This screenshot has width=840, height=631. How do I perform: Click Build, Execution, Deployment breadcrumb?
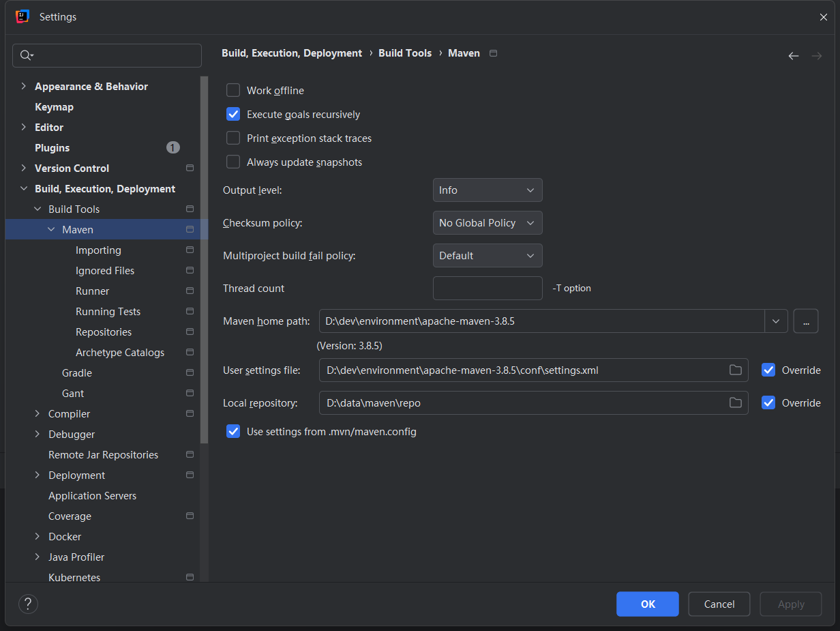(x=292, y=53)
